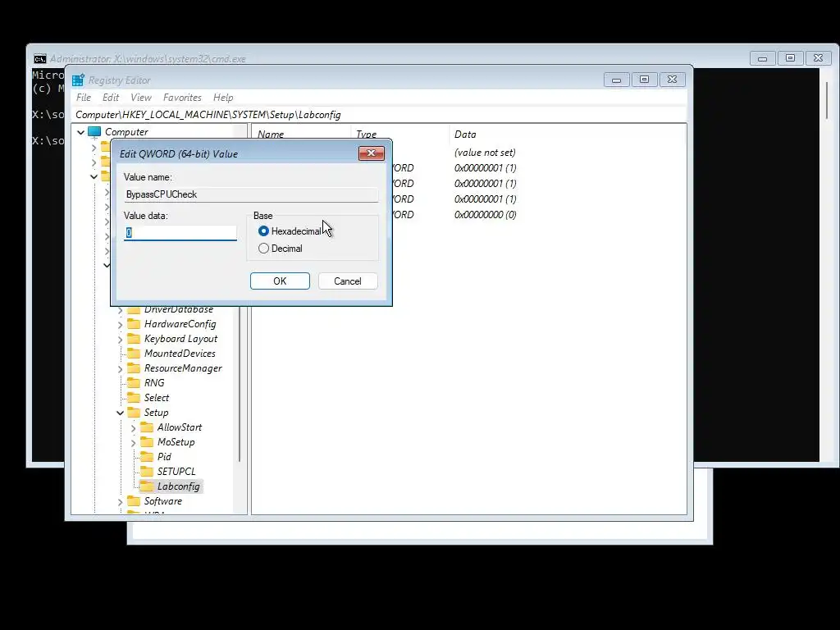Click the Value name field BypassCPUCheck
The image size is (840, 630).
click(251, 194)
